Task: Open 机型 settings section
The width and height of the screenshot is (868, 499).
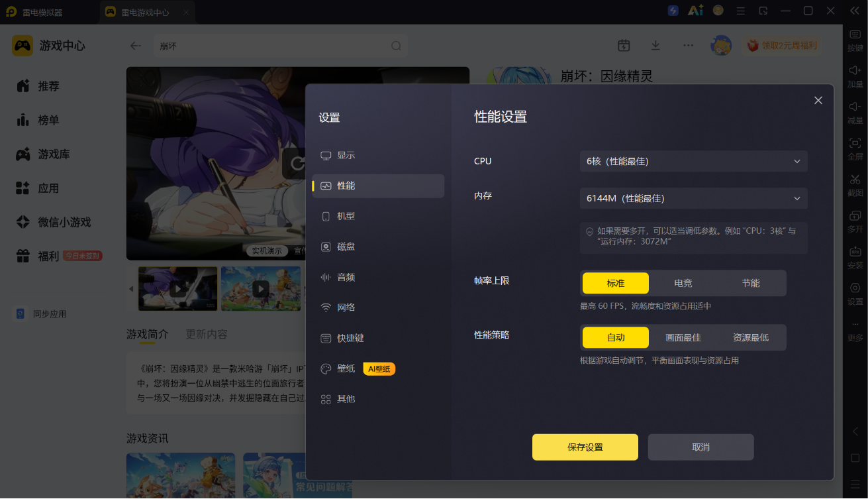Action: point(378,216)
